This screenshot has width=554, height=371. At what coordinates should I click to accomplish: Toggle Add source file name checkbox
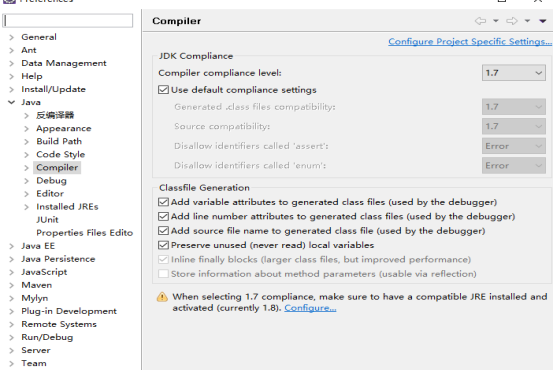click(163, 231)
